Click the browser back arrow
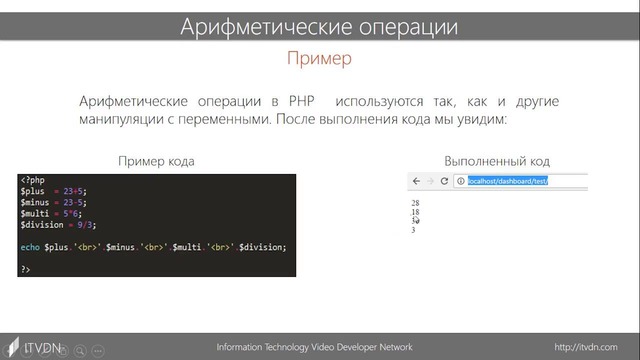This screenshot has height=360, width=640. [416, 181]
